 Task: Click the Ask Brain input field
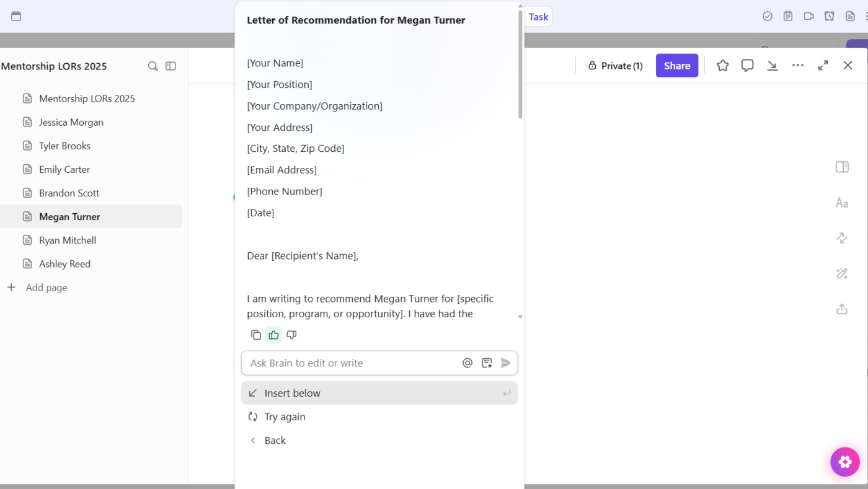coord(347,363)
